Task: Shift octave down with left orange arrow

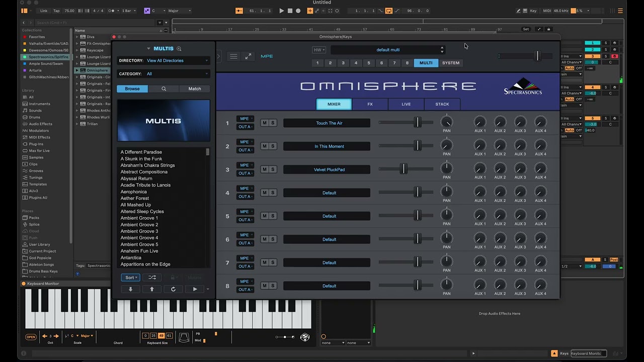Action: (x=45, y=336)
